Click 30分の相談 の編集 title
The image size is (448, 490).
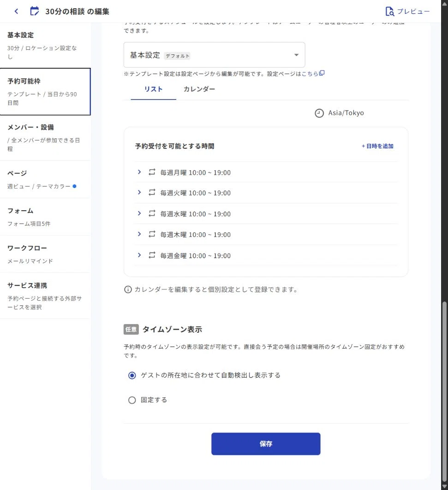(x=77, y=12)
